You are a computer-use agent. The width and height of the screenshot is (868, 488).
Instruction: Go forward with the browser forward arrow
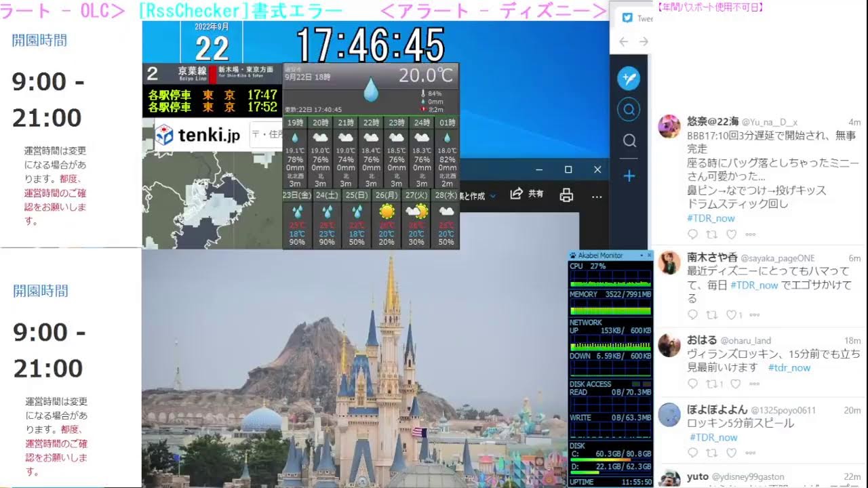coord(644,42)
